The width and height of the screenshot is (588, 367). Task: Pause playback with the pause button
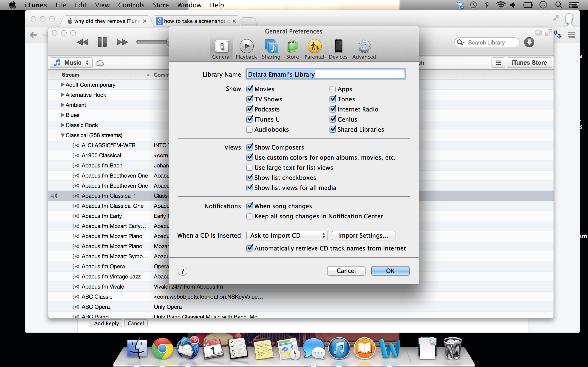pos(102,42)
